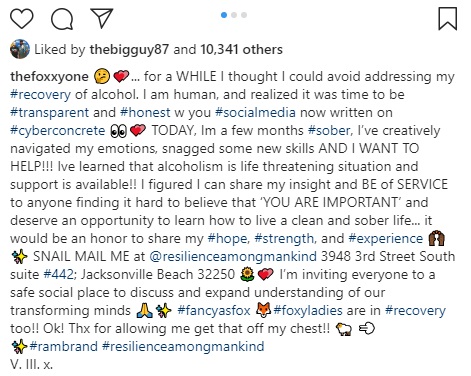Open the #rambrand hashtag
Viewport: 471px width, 376px height.
[63, 347]
